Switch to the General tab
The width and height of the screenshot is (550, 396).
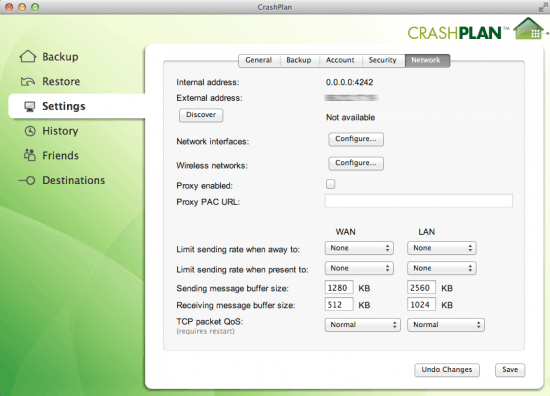tap(259, 60)
